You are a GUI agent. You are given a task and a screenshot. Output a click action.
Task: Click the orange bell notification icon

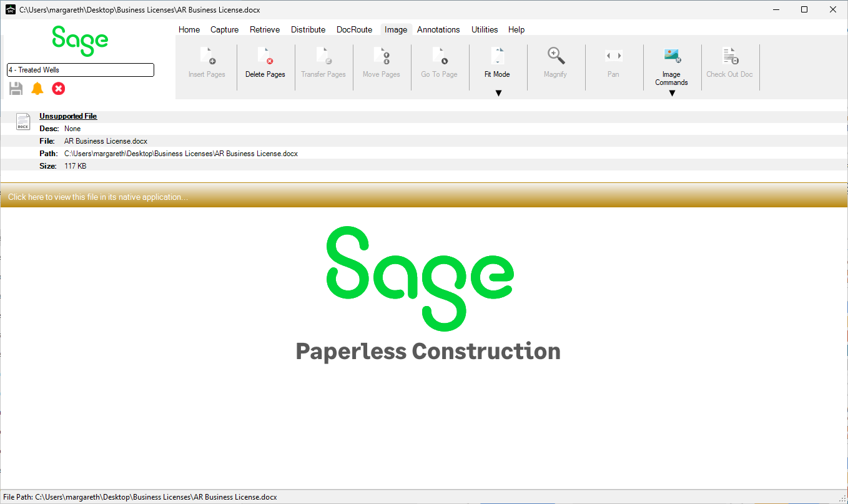pyautogui.click(x=37, y=89)
